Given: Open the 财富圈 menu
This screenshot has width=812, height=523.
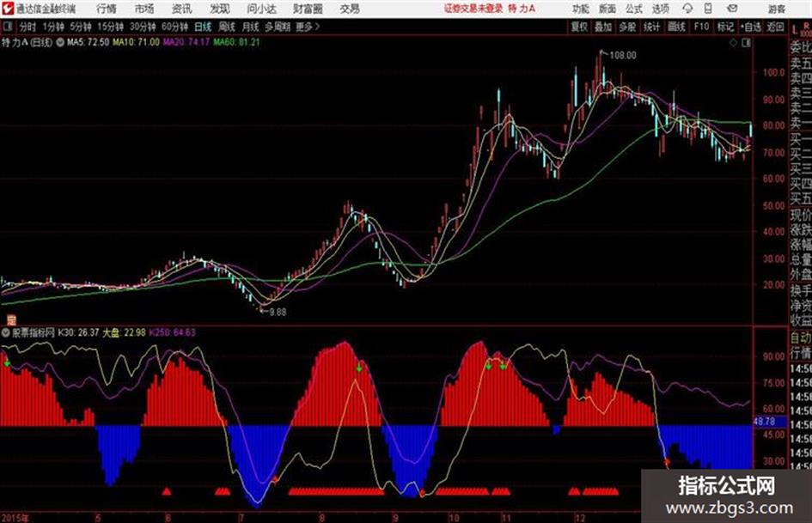Looking at the screenshot, I should click(308, 9).
